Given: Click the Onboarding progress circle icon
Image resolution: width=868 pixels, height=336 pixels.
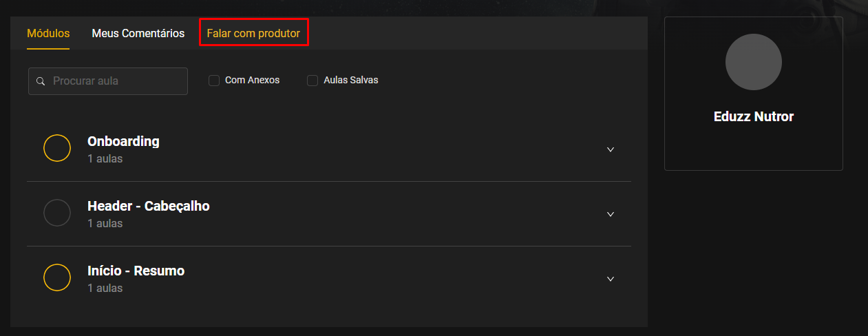Looking at the screenshot, I should [x=57, y=148].
